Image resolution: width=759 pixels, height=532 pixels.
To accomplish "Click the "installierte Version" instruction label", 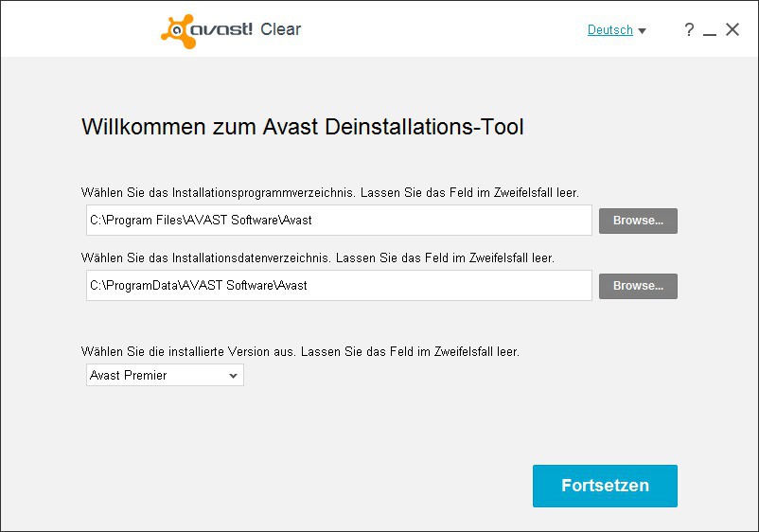I will tap(300, 351).
